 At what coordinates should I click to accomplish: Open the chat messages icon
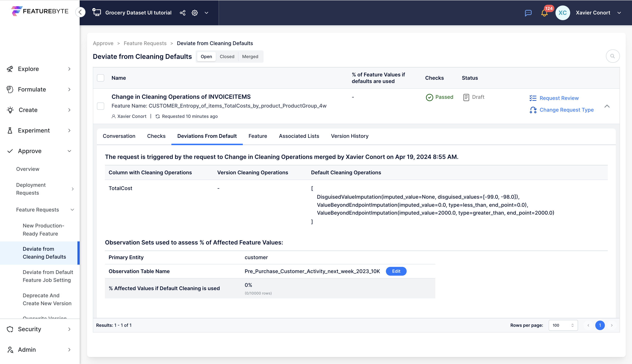(x=528, y=13)
